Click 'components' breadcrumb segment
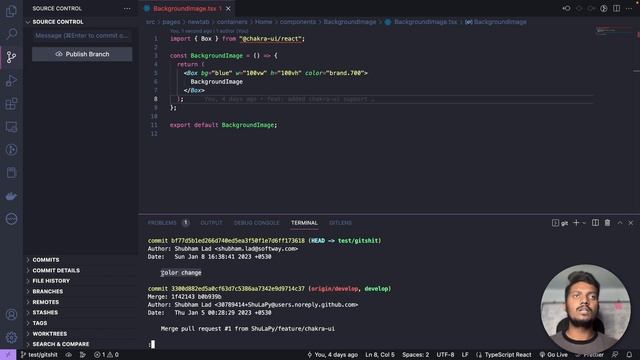The width and height of the screenshot is (640, 360). (298, 22)
